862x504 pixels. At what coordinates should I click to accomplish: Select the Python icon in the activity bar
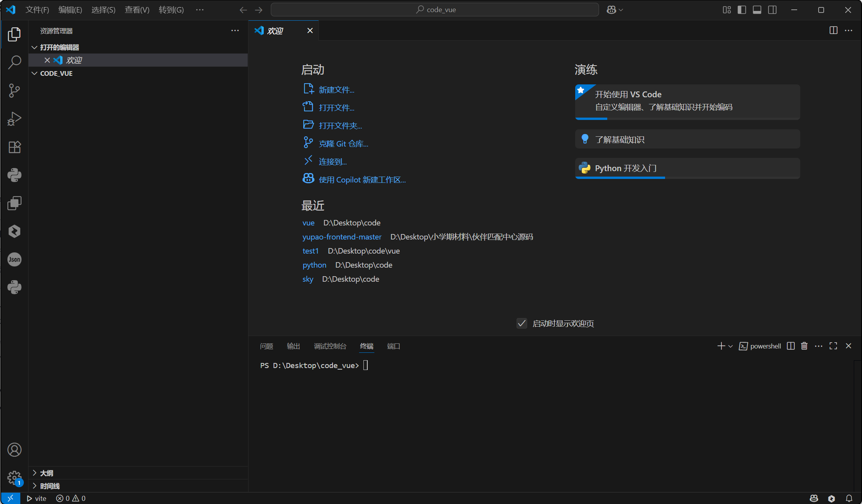pyautogui.click(x=14, y=175)
